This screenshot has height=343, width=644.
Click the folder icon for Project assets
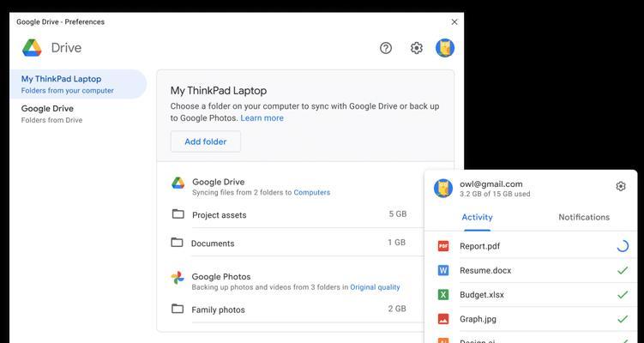(x=178, y=214)
